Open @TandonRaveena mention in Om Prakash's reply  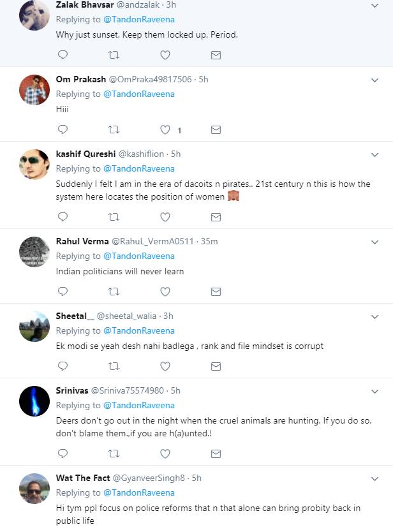coord(138,94)
